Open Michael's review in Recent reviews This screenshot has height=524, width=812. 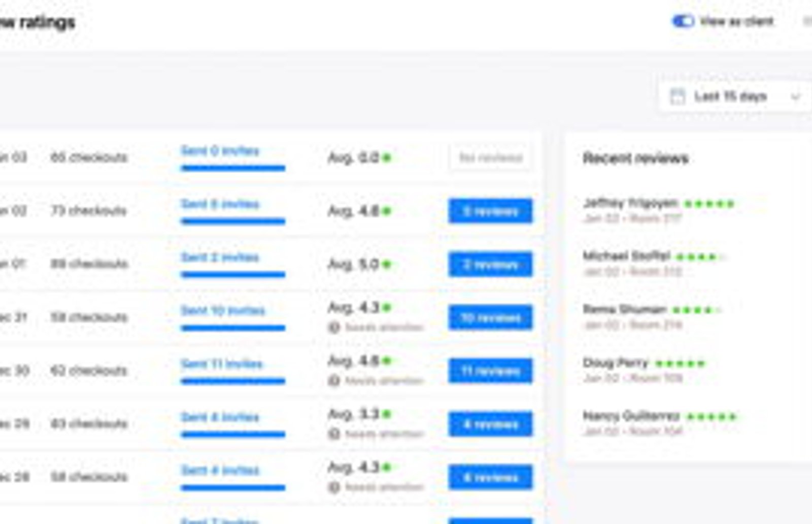655,264
